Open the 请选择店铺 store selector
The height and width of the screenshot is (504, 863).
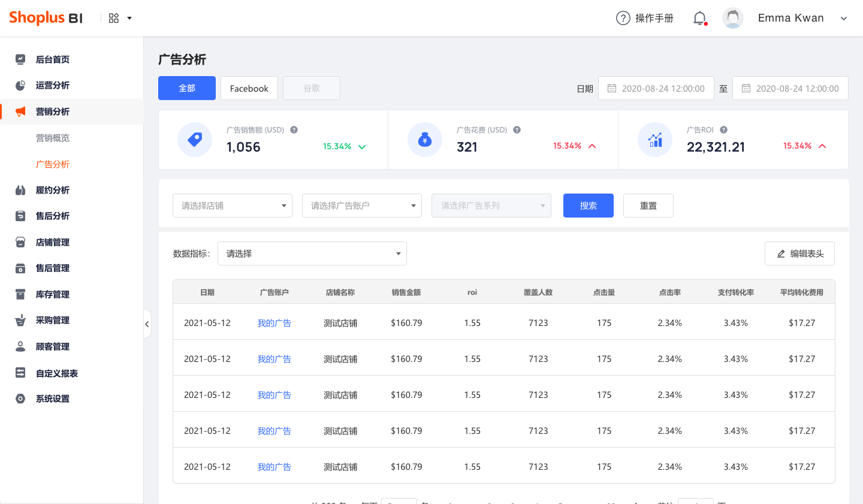233,206
